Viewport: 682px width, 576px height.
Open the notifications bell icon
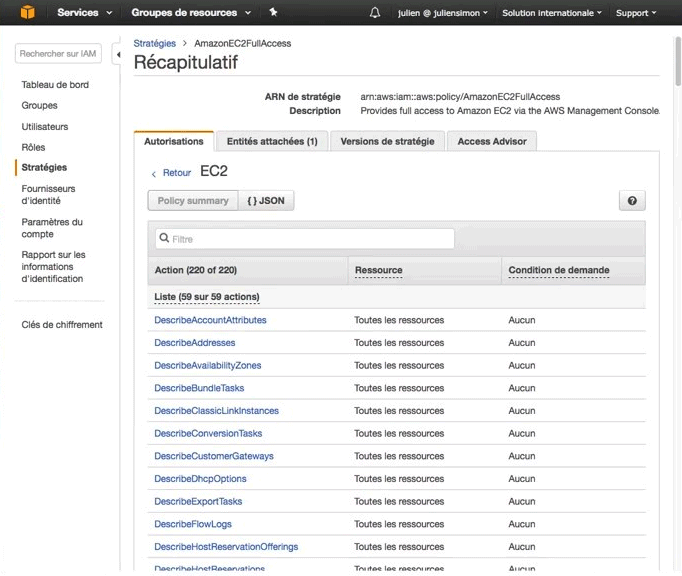tap(374, 13)
